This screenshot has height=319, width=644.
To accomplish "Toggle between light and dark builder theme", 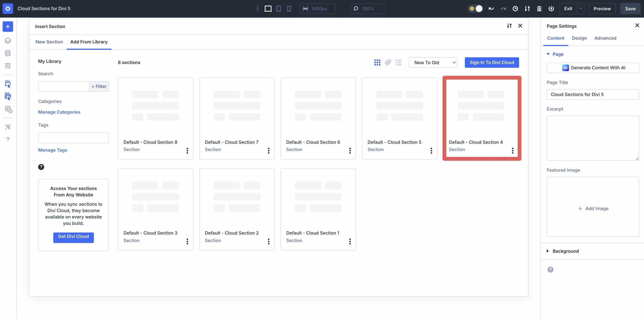I will tap(475, 8).
